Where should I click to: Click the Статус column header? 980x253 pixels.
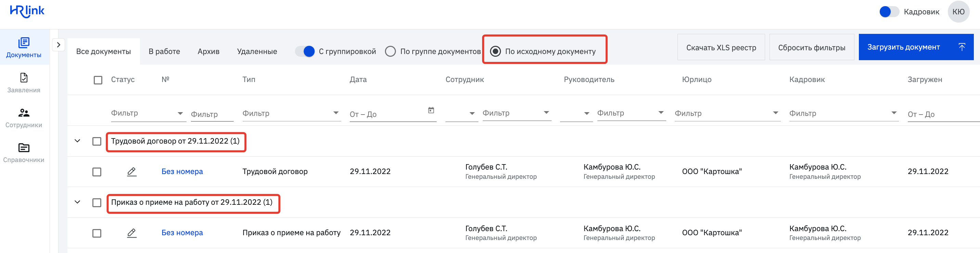click(123, 79)
